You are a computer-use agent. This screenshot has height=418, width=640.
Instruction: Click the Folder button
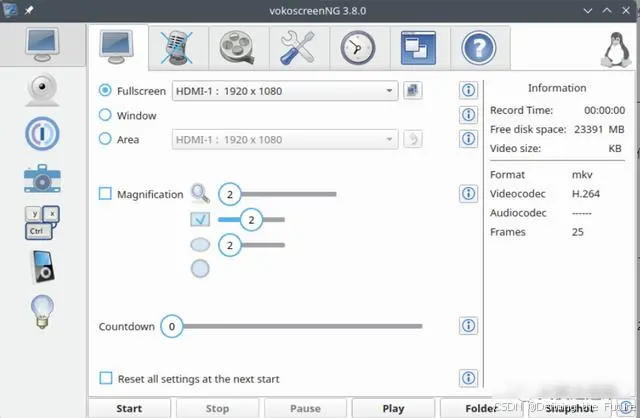pyautogui.click(x=482, y=408)
